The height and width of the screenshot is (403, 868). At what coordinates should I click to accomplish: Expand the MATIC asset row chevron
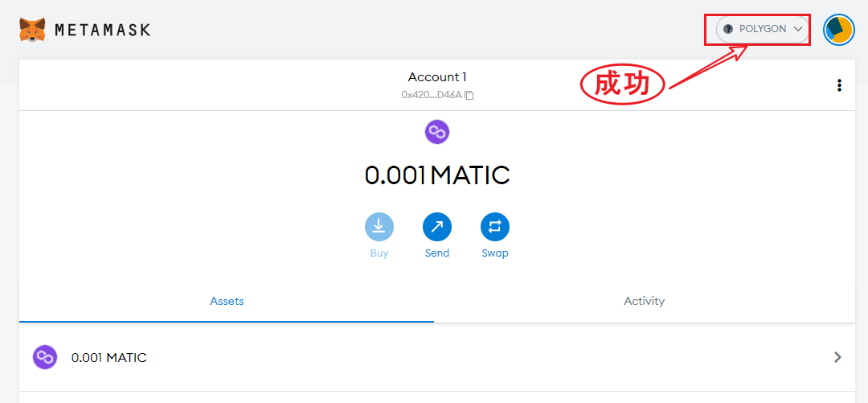coord(837,357)
